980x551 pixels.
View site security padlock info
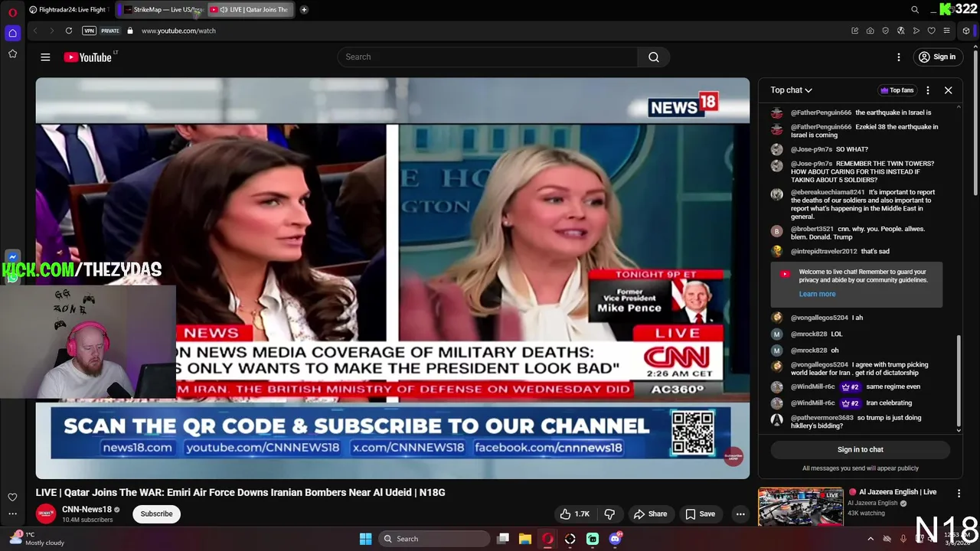click(130, 31)
